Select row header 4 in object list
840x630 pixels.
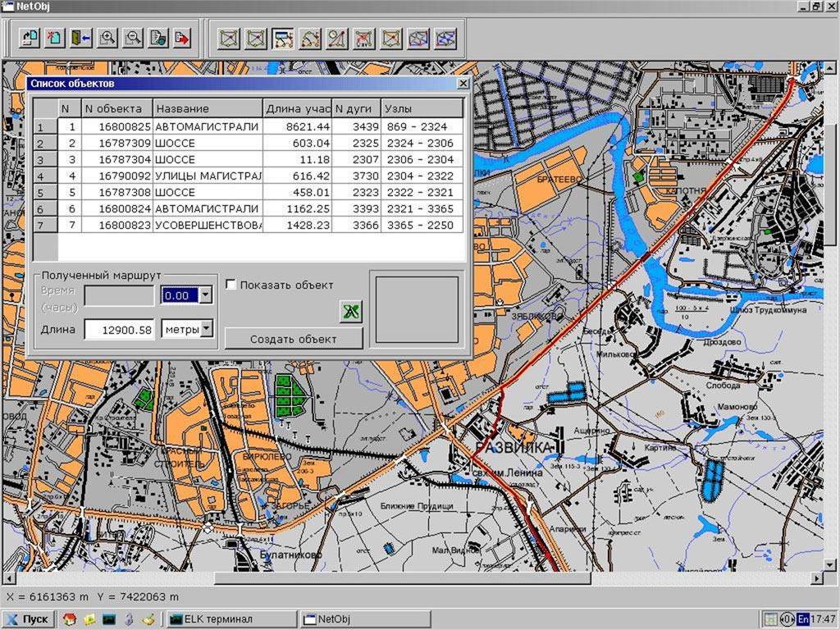(x=45, y=176)
